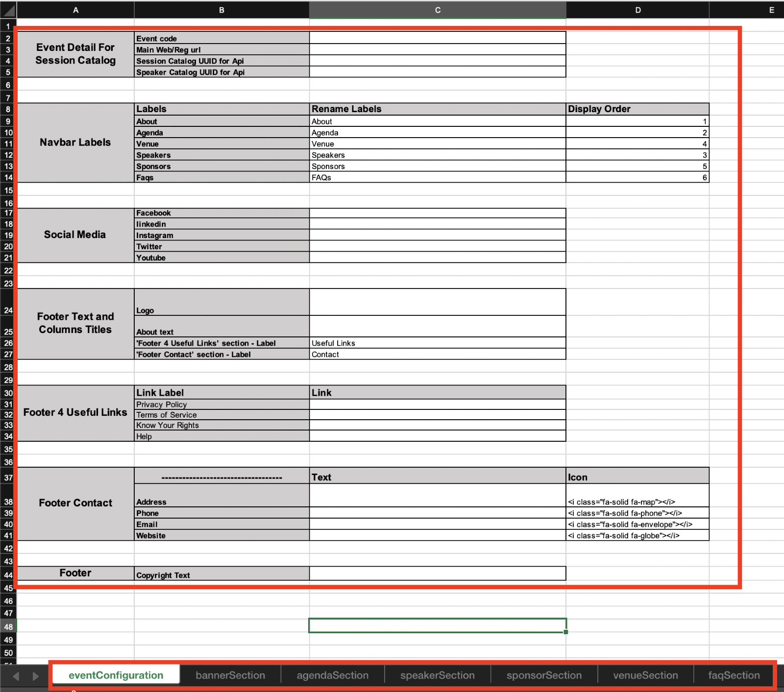
Task: Select the fa-map icon code cell
Action: pyautogui.click(x=637, y=496)
